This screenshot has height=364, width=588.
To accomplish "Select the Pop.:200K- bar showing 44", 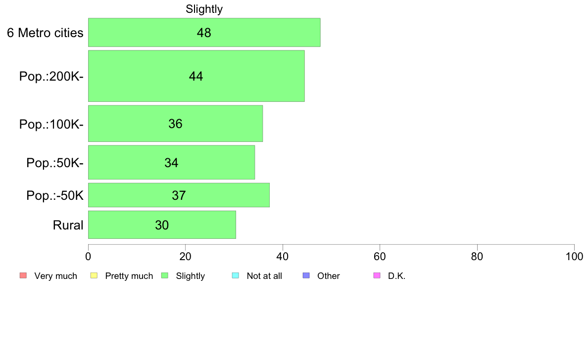I will pos(196,76).
